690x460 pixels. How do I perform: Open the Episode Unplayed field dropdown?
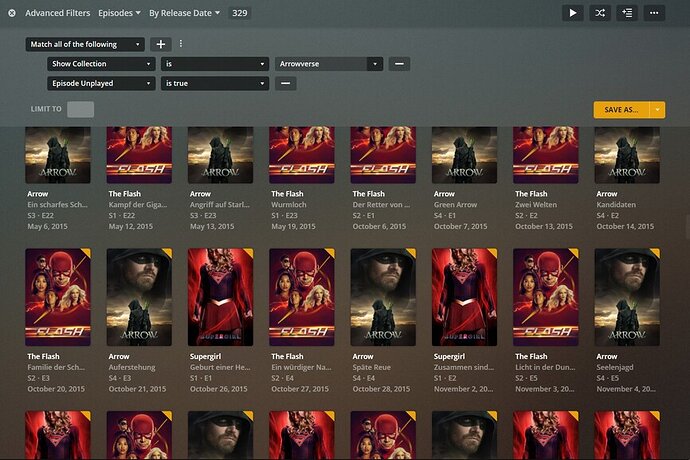tap(101, 83)
